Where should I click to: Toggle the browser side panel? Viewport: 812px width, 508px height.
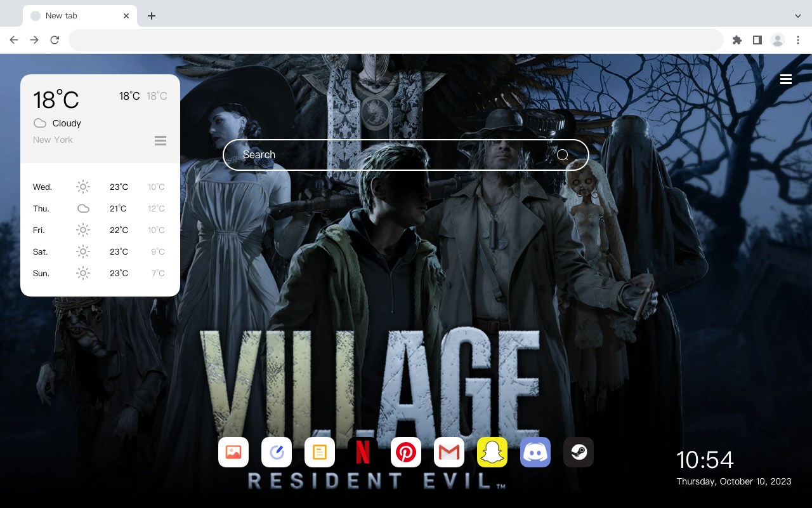[757, 40]
